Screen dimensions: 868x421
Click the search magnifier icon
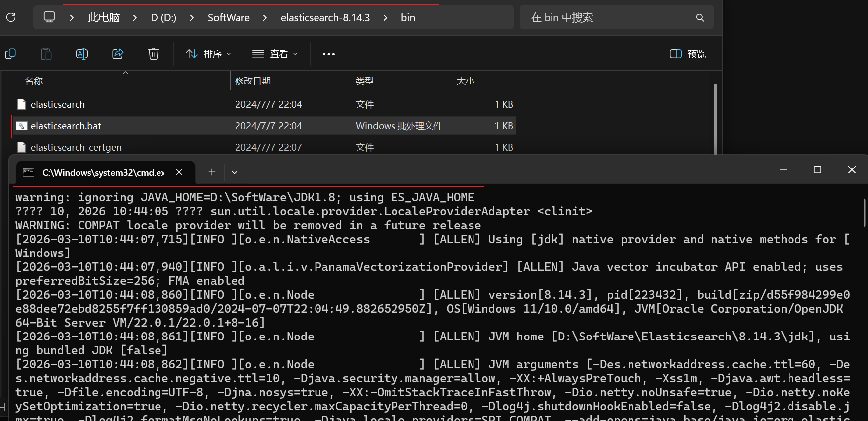coord(700,18)
